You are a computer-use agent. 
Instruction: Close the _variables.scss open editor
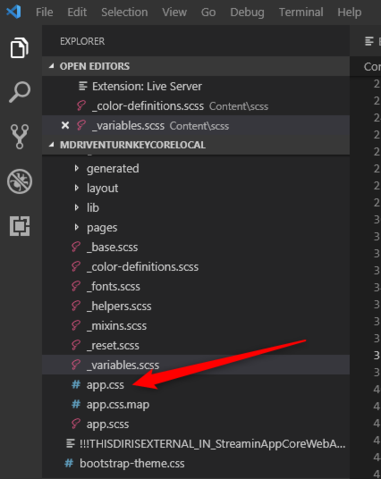click(65, 126)
